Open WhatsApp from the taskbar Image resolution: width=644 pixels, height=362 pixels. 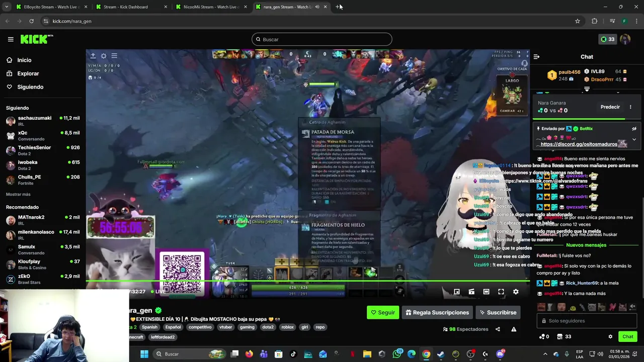coord(397,354)
